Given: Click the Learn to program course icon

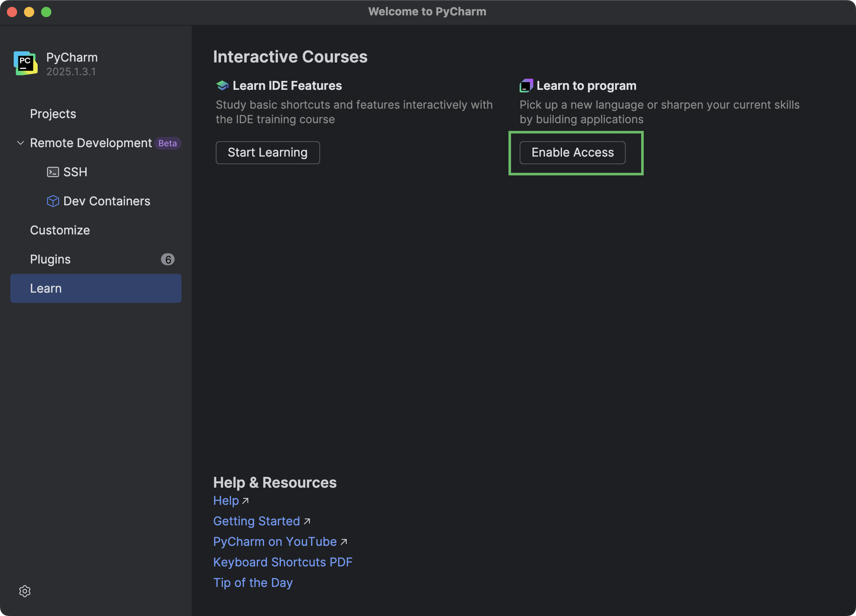Looking at the screenshot, I should 526,85.
